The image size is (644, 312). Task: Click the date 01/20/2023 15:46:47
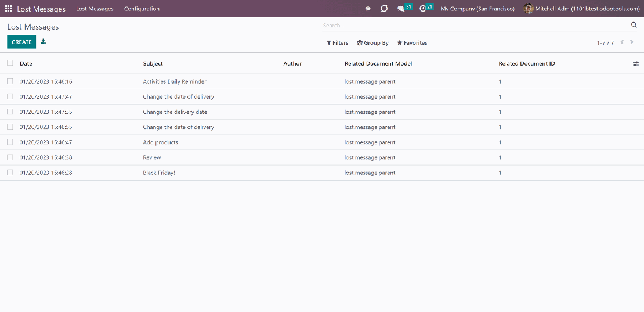pyautogui.click(x=46, y=142)
